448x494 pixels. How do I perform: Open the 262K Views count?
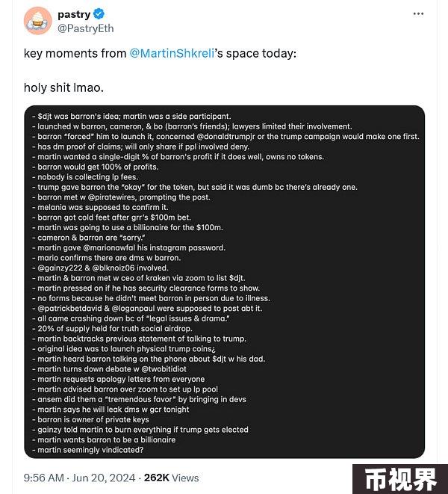(x=171, y=478)
